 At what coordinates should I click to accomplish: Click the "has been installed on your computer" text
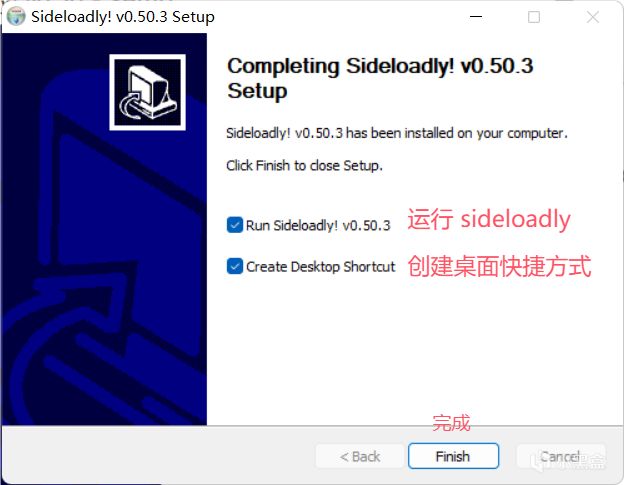click(457, 133)
